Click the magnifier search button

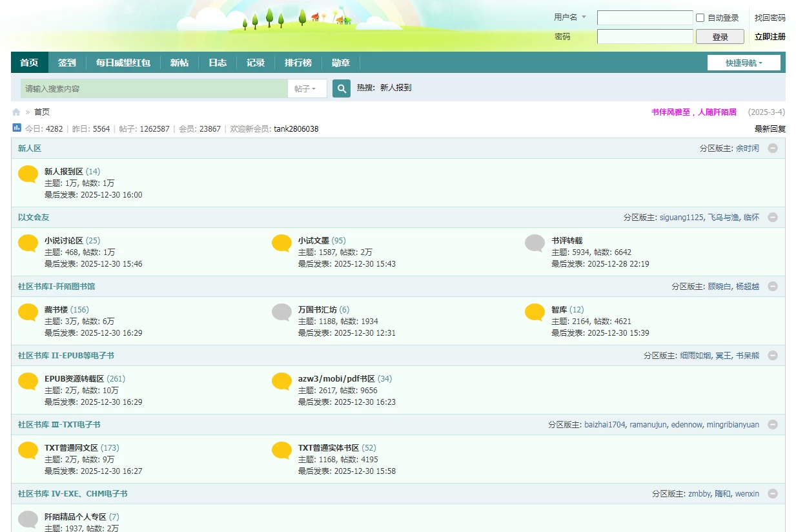(x=341, y=88)
